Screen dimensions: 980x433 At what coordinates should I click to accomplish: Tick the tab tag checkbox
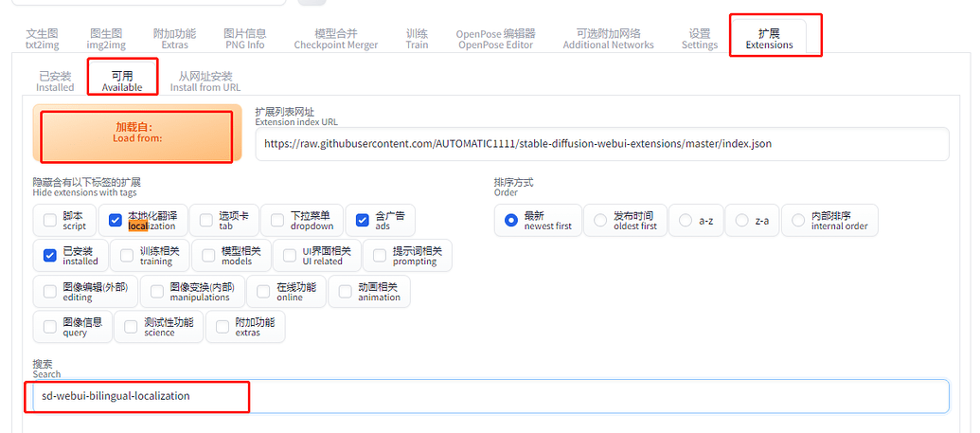coord(206,220)
